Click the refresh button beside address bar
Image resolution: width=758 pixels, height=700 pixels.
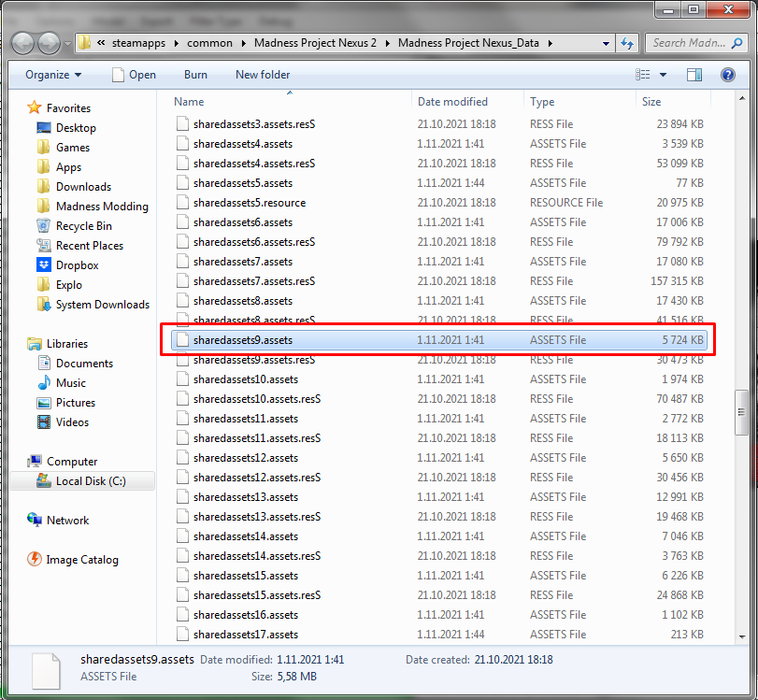628,43
